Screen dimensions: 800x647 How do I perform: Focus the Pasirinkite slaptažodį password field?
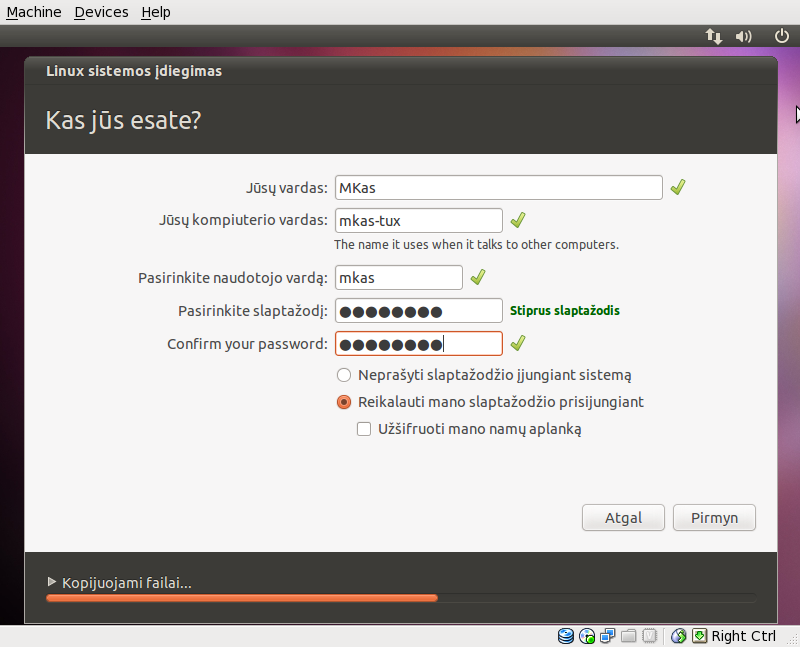coord(418,311)
